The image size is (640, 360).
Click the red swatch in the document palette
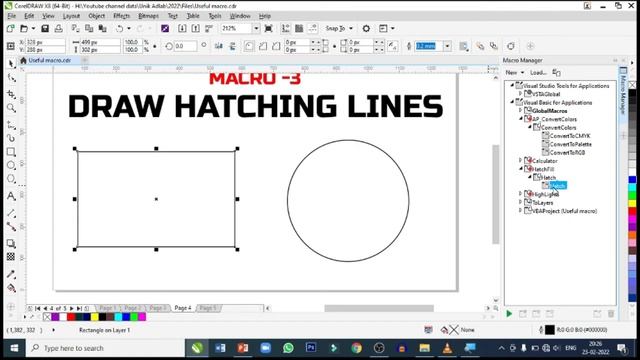tap(71, 317)
